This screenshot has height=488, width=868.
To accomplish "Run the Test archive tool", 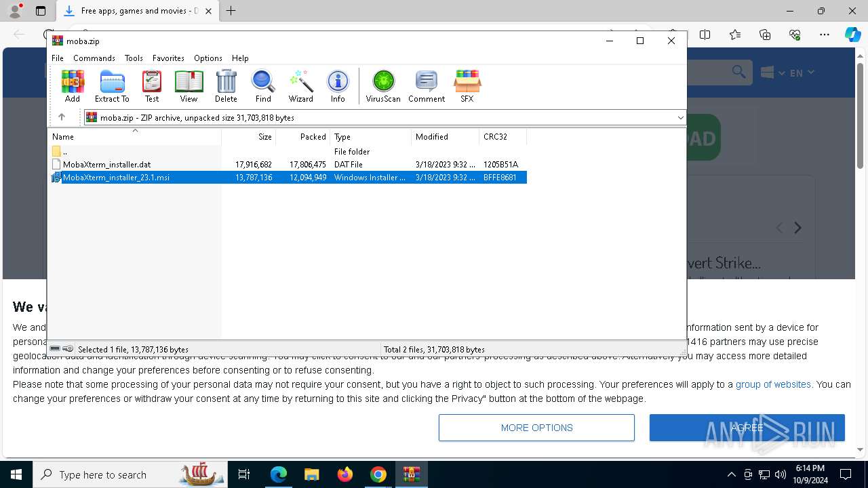I will 152,86.
